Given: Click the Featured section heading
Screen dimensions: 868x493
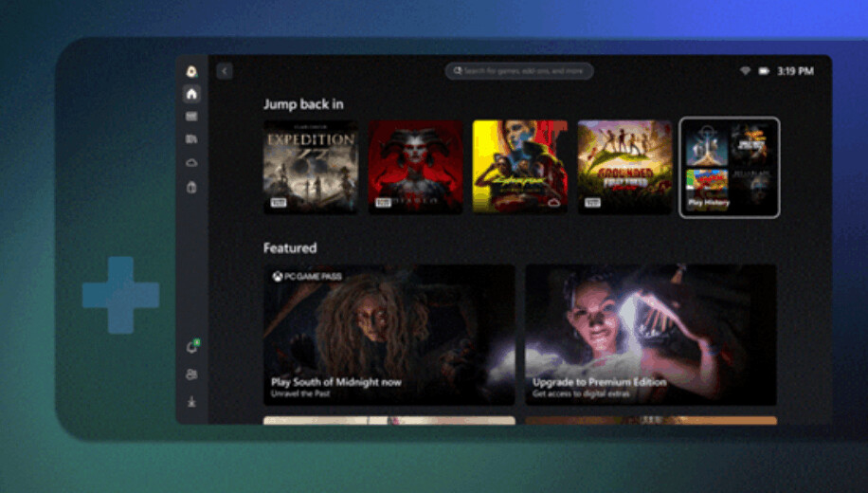Looking at the screenshot, I should 290,247.
